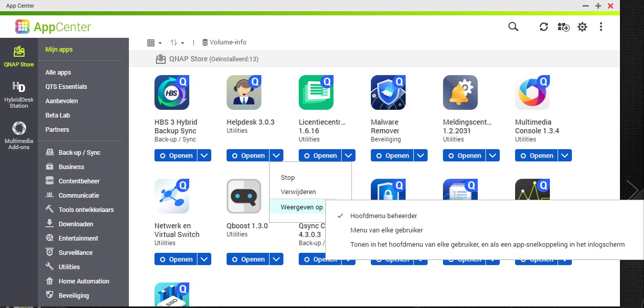This screenshot has height=308, width=644.
Task: Open HBS 3 Hybrid Backup Sync with Openen
Action: tap(175, 155)
